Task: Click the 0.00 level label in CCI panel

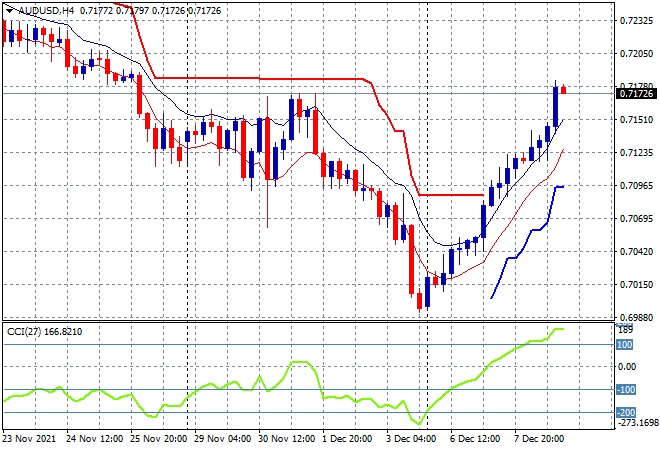Action: click(x=627, y=367)
